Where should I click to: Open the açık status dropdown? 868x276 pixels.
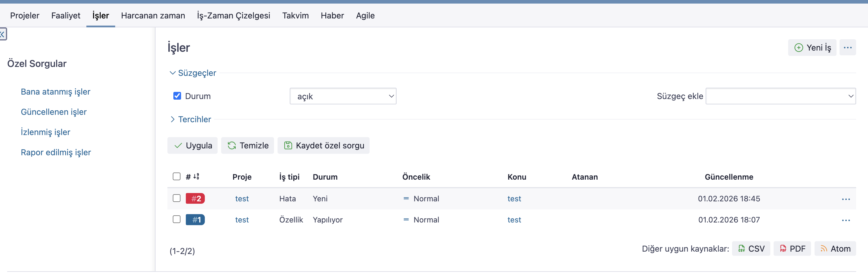click(x=343, y=96)
